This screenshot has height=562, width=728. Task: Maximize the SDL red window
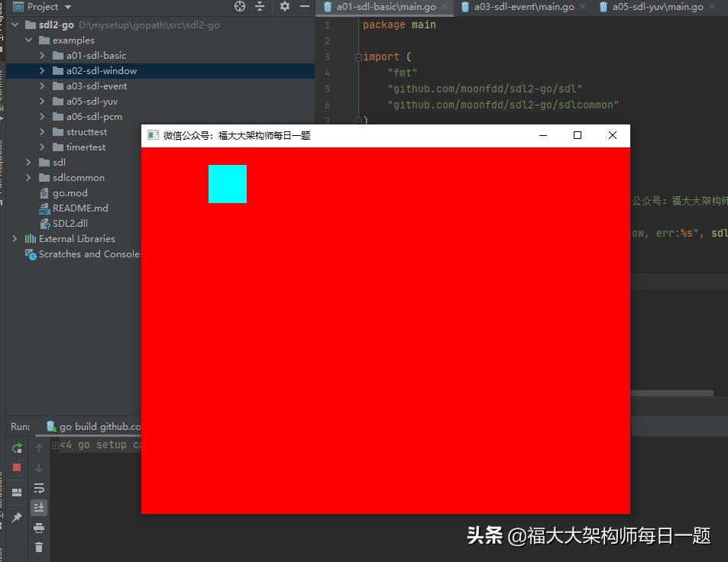(577, 135)
